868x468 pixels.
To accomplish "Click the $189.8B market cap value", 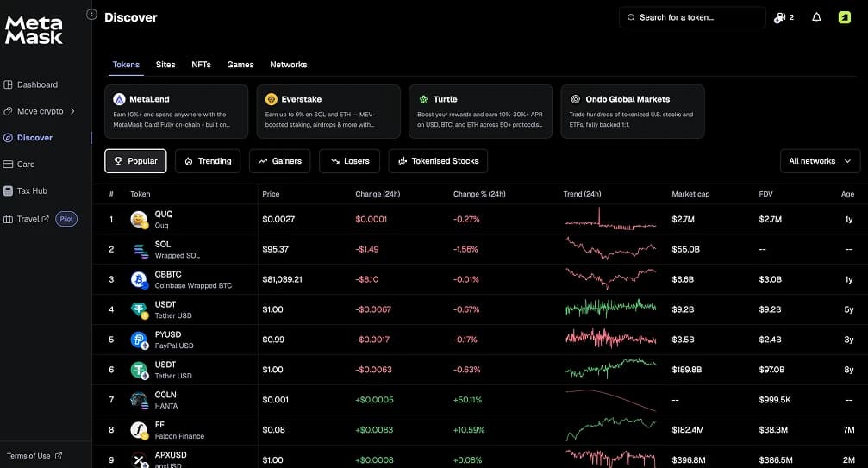I will pos(686,370).
